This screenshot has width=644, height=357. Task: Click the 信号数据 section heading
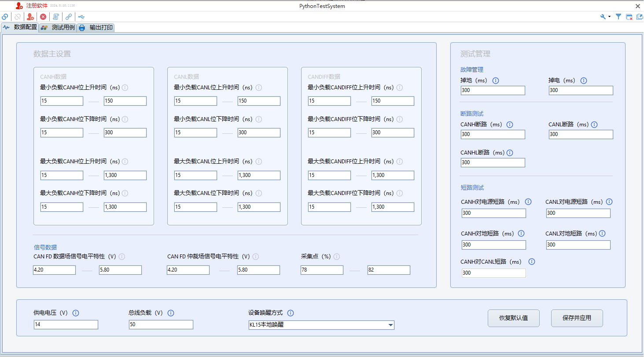click(45, 247)
